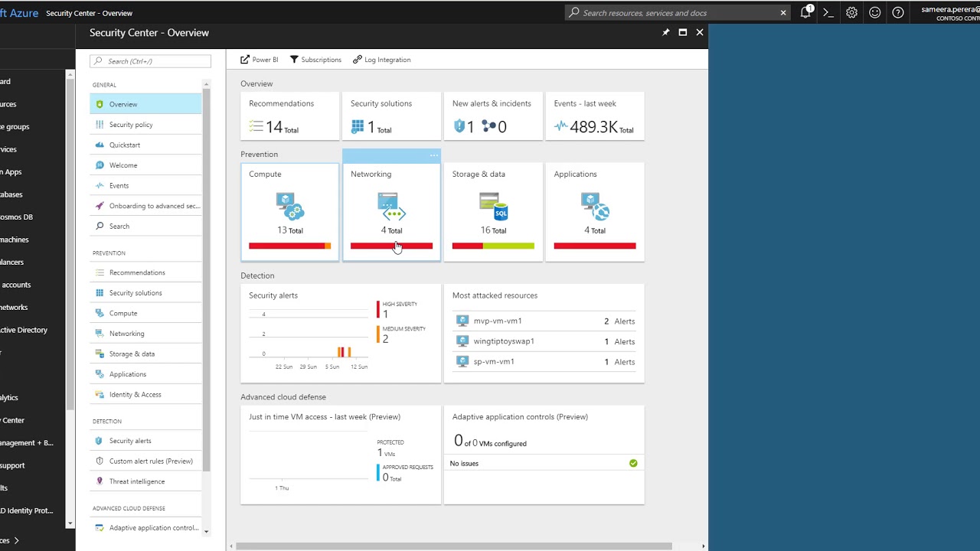
Task: Click the Recommendations checklist icon
Action: (256, 126)
